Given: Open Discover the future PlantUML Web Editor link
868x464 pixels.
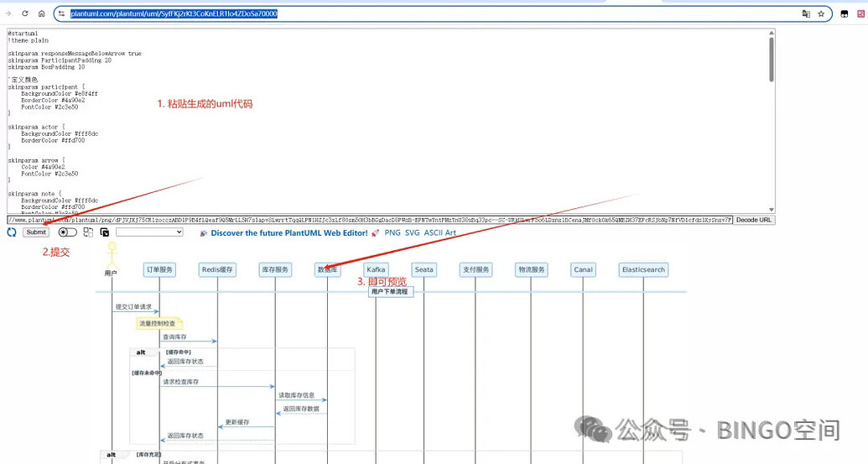Looking at the screenshot, I should click(289, 233).
